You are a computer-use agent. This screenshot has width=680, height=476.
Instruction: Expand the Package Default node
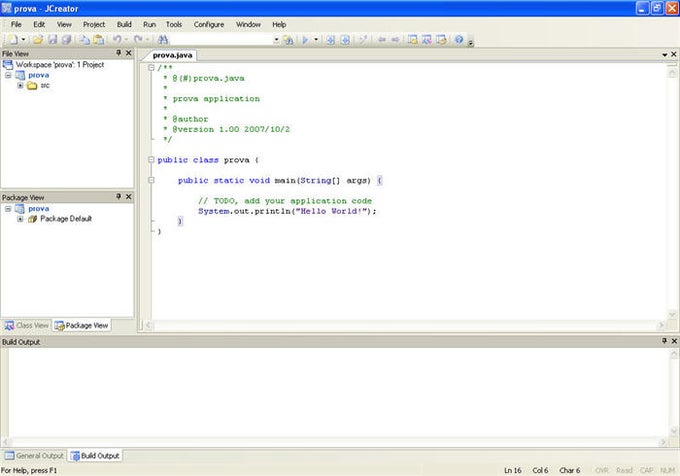(x=20, y=219)
